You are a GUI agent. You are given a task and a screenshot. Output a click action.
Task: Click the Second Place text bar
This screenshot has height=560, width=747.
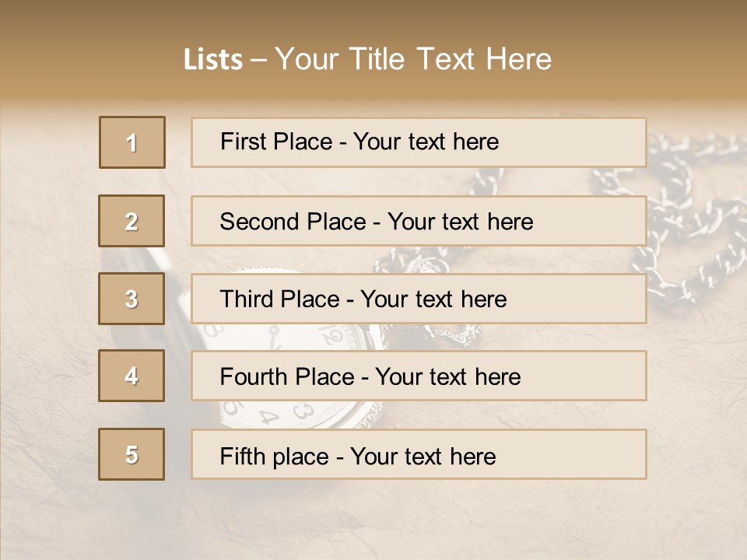[x=419, y=222]
